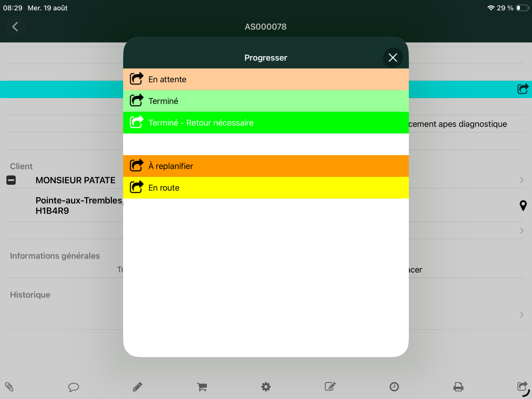Select the En attente status
The height and width of the screenshot is (399, 532).
[x=266, y=79]
